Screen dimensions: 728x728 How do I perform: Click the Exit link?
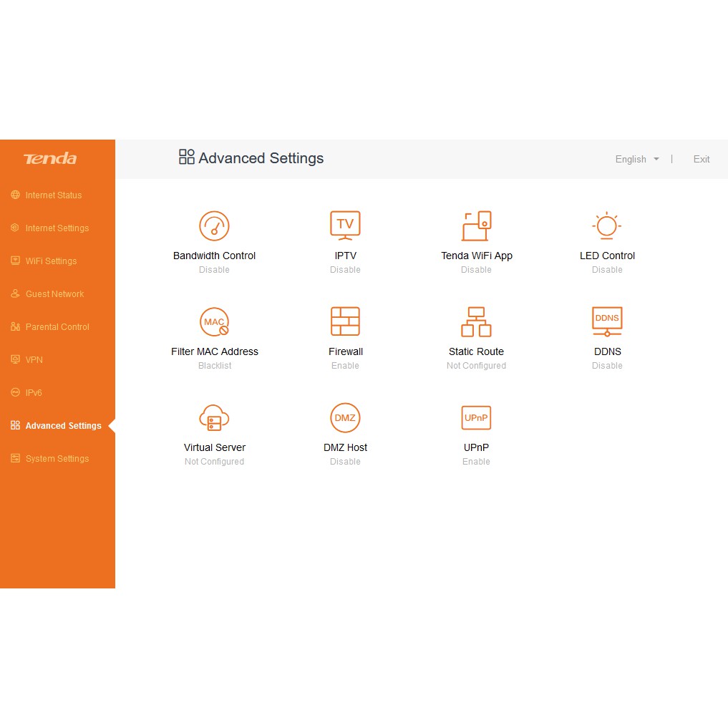click(701, 159)
